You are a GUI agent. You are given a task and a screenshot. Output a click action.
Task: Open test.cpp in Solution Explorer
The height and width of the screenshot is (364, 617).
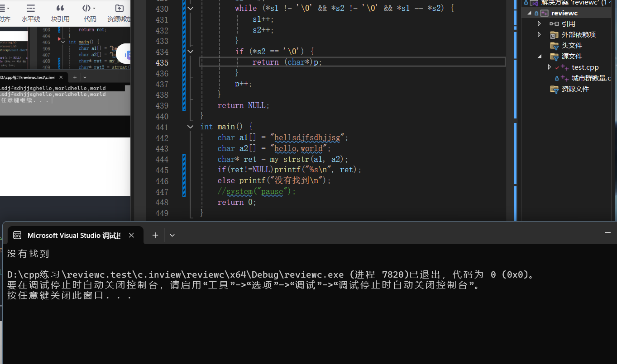click(585, 67)
